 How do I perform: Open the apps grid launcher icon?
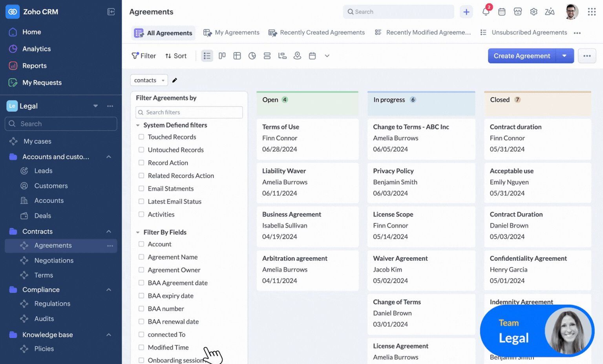[592, 12]
